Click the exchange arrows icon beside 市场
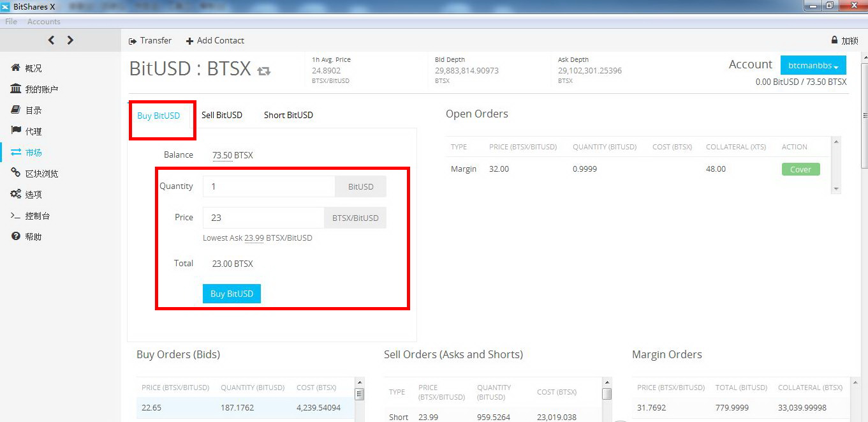The image size is (868, 422). 16,152
